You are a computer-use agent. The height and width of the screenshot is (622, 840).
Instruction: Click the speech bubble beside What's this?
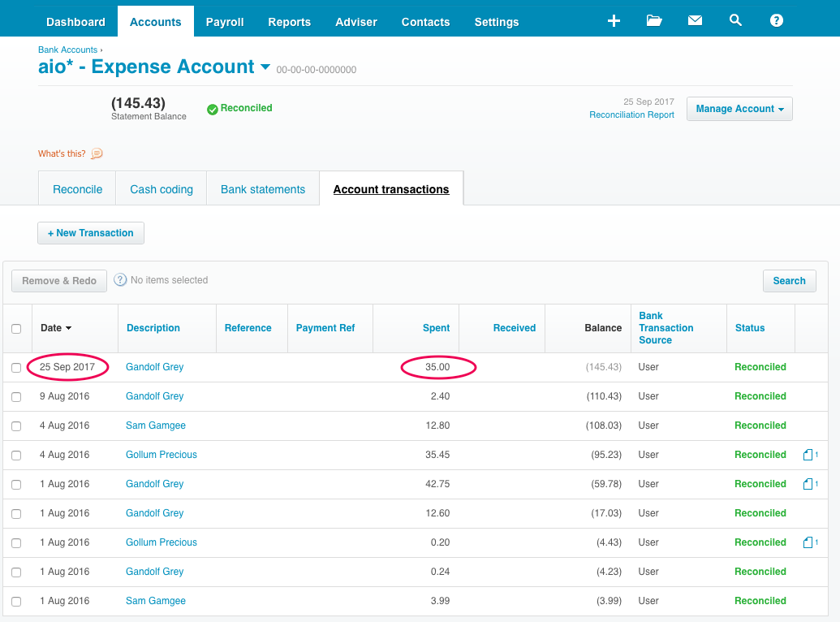coord(97,153)
